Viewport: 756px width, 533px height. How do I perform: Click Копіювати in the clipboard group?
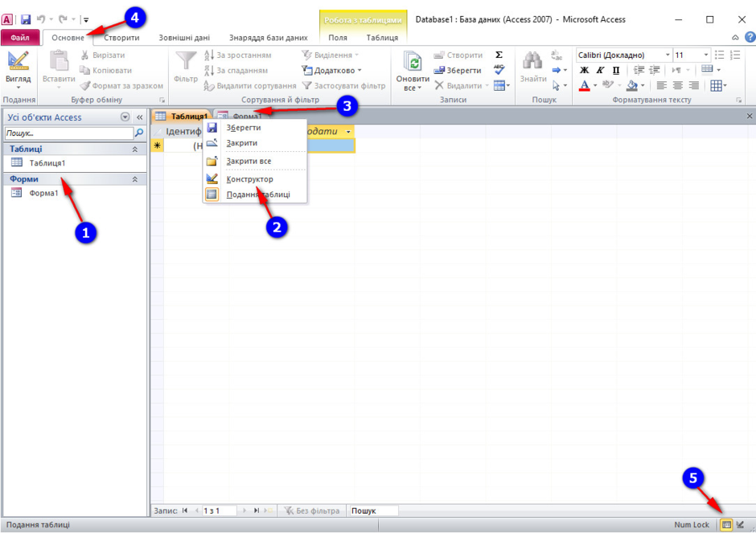tap(105, 71)
